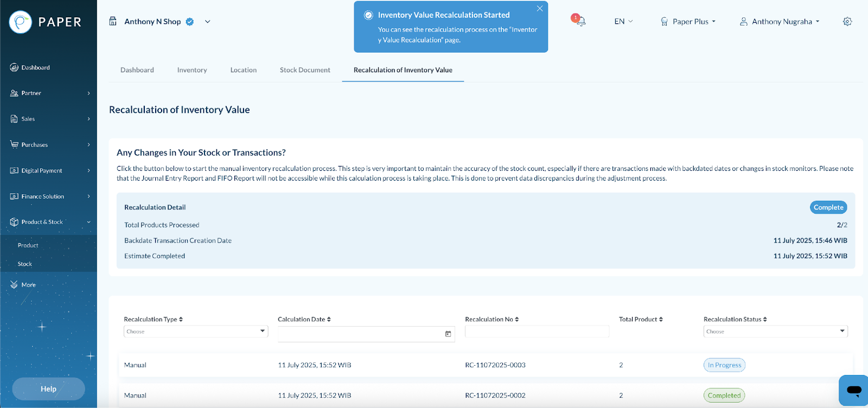The height and width of the screenshot is (408, 868).
Task: Click the Finance Solution icon
Action: coord(14,196)
